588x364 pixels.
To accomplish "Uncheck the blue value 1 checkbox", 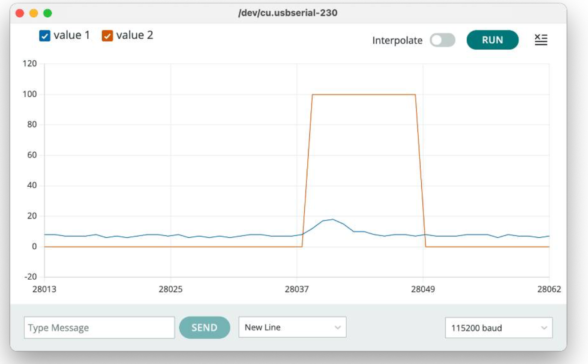I will [45, 36].
